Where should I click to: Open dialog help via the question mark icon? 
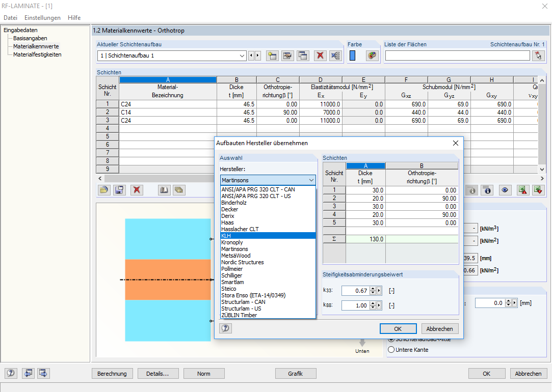[225, 328]
